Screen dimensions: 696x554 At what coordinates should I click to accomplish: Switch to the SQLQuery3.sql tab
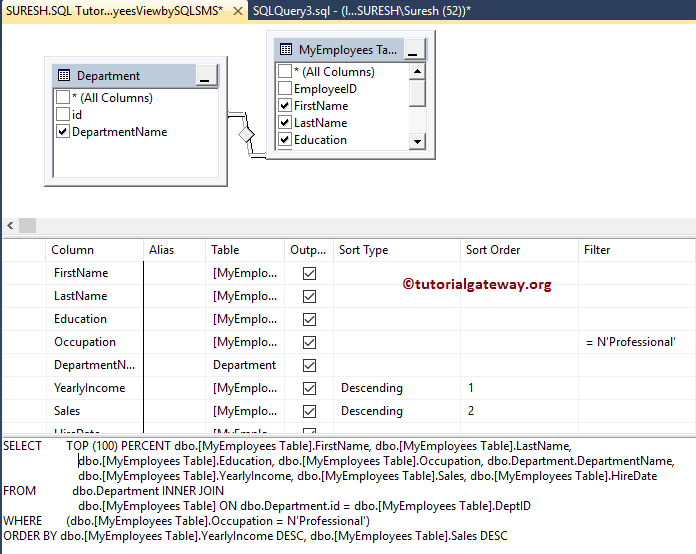[362, 11]
